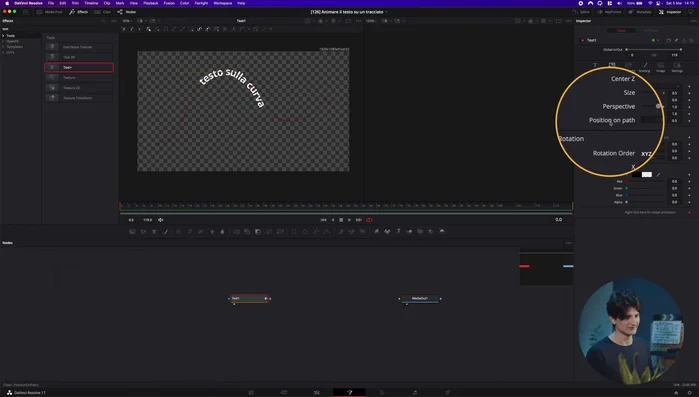The image size is (699, 397).
Task: Toggle the keyframe dot for the Green value
Action: tap(689, 188)
